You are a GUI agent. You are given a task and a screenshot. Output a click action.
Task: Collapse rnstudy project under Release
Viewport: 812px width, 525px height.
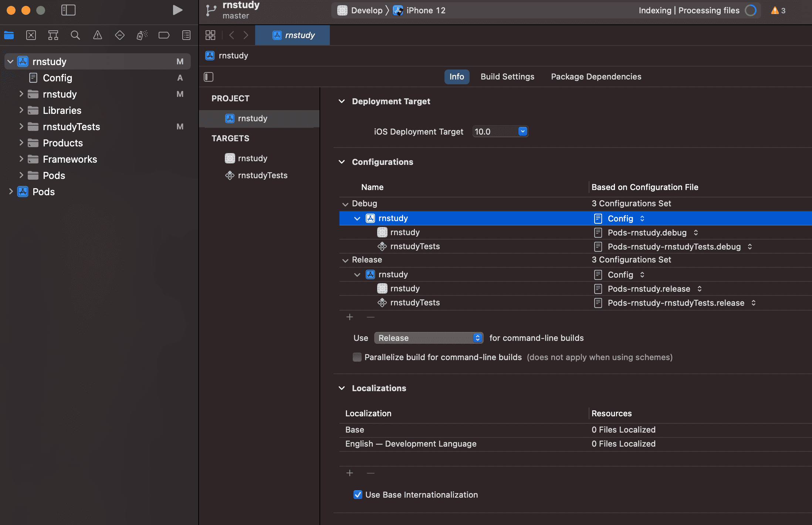(357, 275)
